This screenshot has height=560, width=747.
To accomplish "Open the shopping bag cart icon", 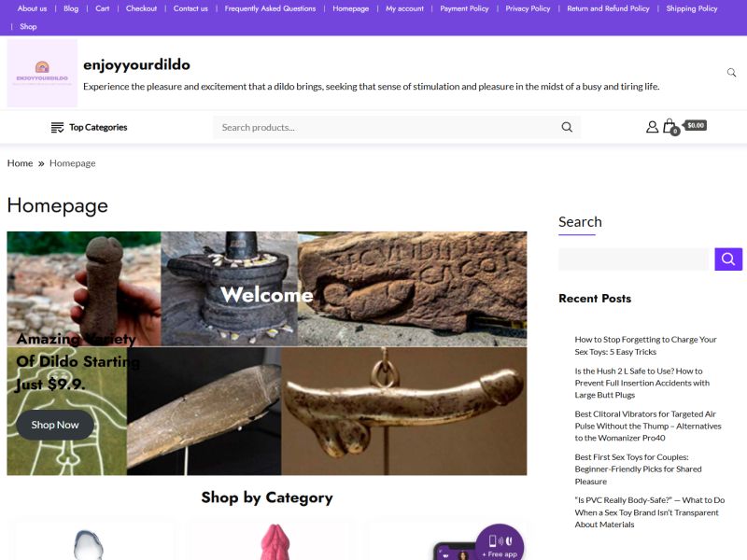I will tap(670, 127).
